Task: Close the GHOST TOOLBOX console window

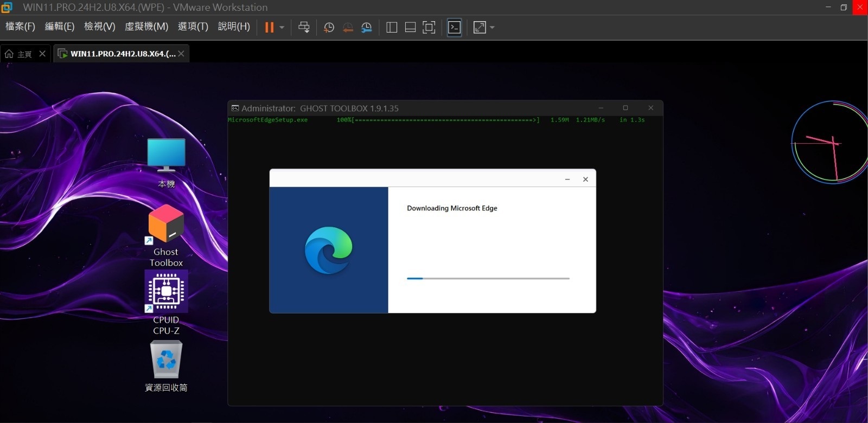Action: tap(650, 108)
